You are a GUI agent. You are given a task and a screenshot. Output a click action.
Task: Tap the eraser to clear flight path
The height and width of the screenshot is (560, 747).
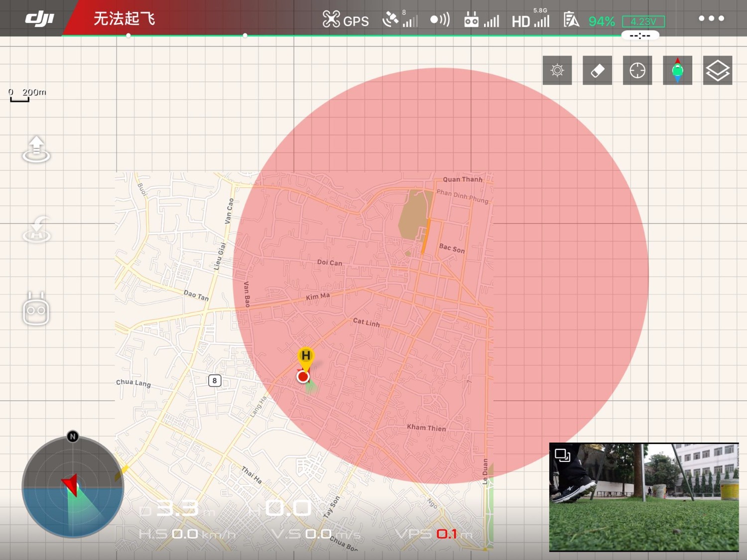point(597,70)
